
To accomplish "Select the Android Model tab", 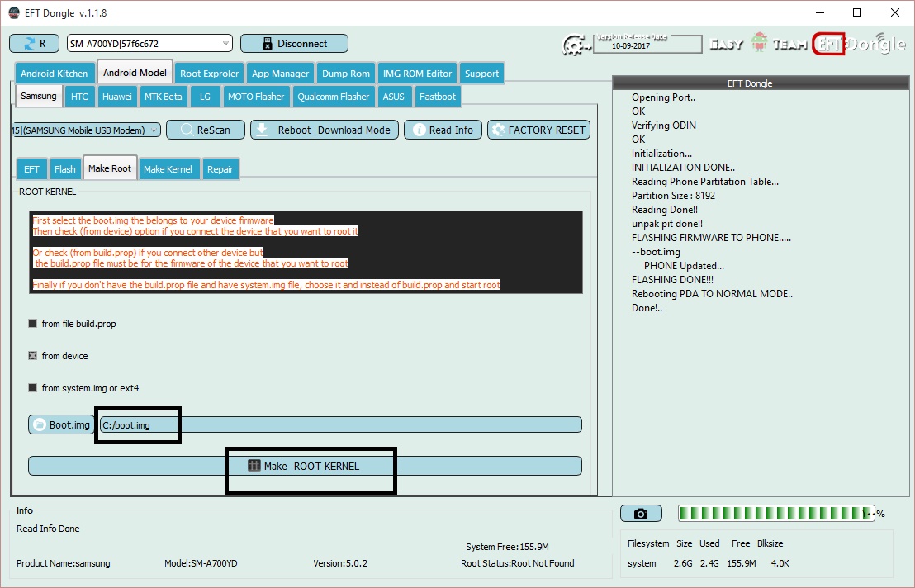I will point(135,73).
